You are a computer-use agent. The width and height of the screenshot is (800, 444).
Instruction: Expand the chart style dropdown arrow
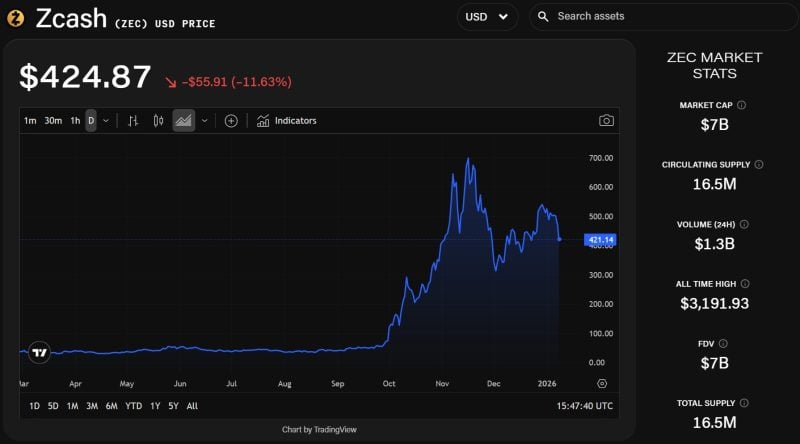[x=205, y=121]
